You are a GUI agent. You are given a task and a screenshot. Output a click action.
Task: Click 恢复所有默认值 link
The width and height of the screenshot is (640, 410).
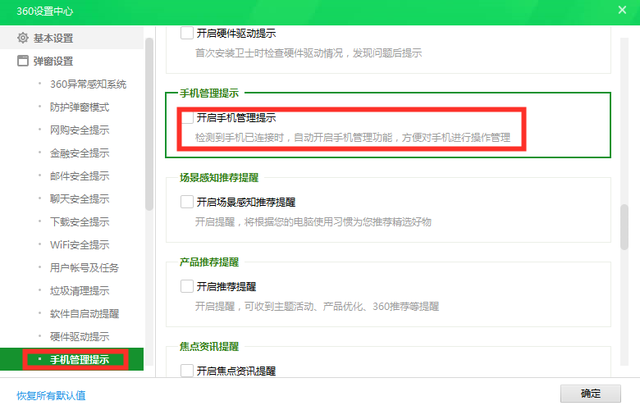(x=51, y=395)
